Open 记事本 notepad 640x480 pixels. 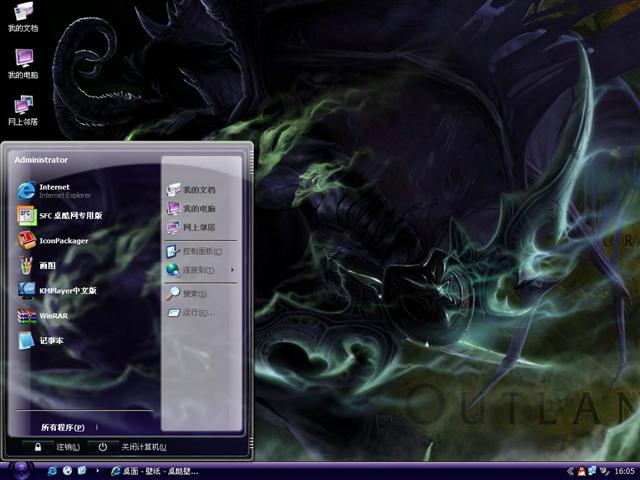[x=41, y=340]
